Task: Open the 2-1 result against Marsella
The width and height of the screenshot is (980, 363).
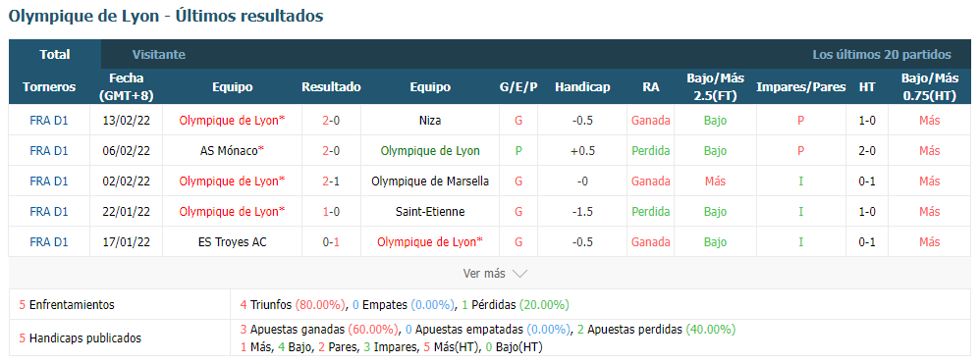Action: click(x=331, y=181)
